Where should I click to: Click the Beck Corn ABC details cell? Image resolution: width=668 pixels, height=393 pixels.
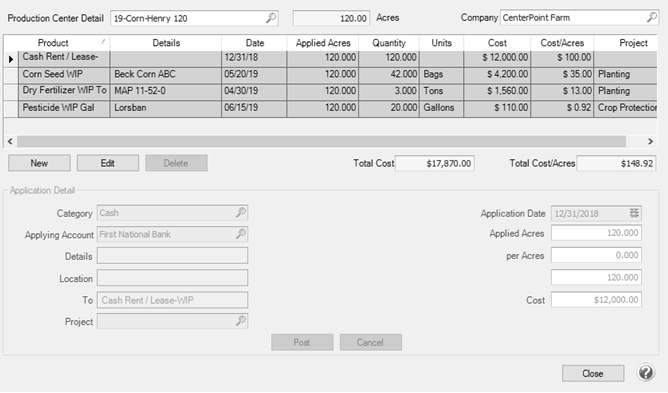tap(166, 75)
